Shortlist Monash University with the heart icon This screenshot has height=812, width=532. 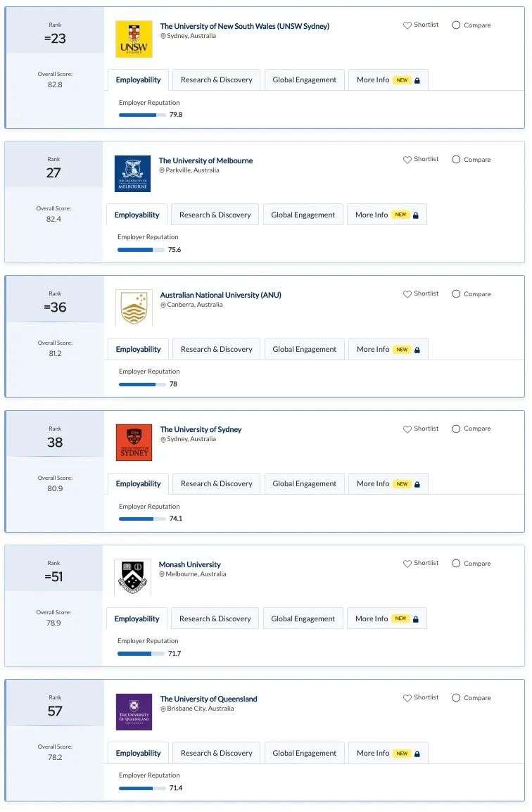click(x=407, y=564)
